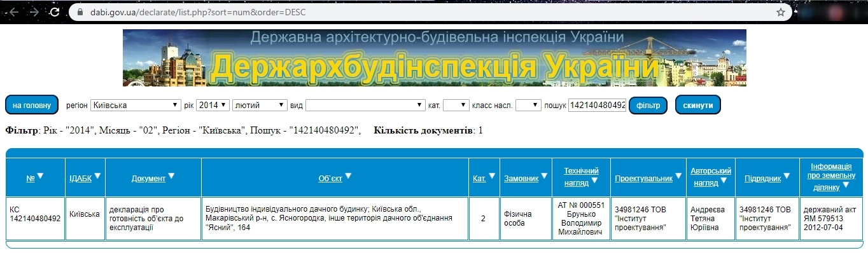This screenshot has width=868, height=253.
Task: Open the кат. category dropdown
Action: (456, 105)
